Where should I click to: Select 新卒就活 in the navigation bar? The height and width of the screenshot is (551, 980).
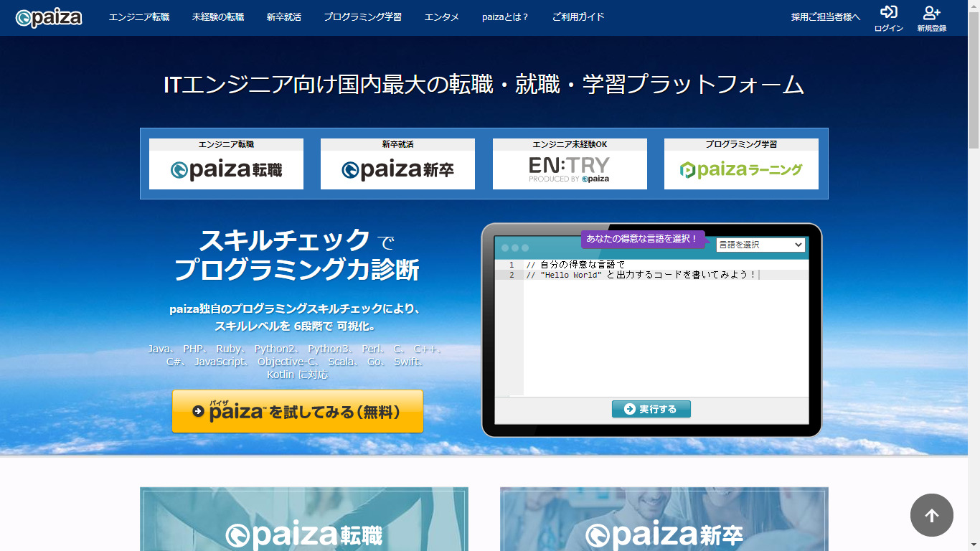[283, 17]
